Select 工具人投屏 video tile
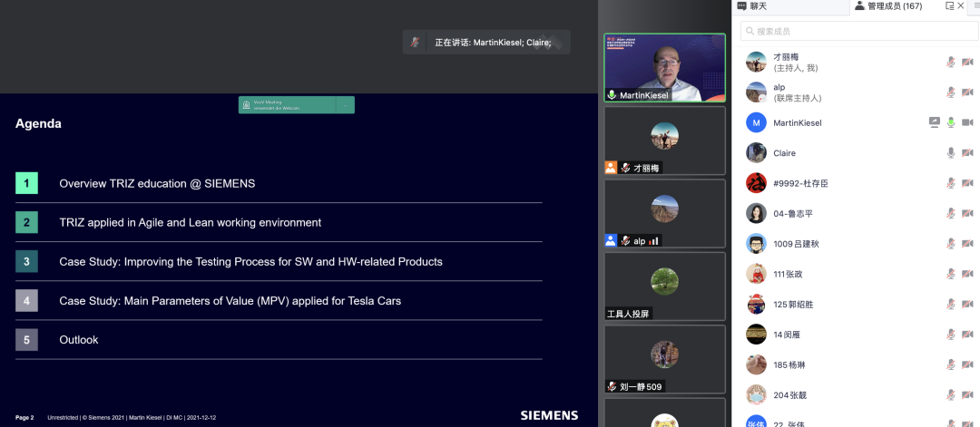The width and height of the screenshot is (980, 427). (664, 286)
